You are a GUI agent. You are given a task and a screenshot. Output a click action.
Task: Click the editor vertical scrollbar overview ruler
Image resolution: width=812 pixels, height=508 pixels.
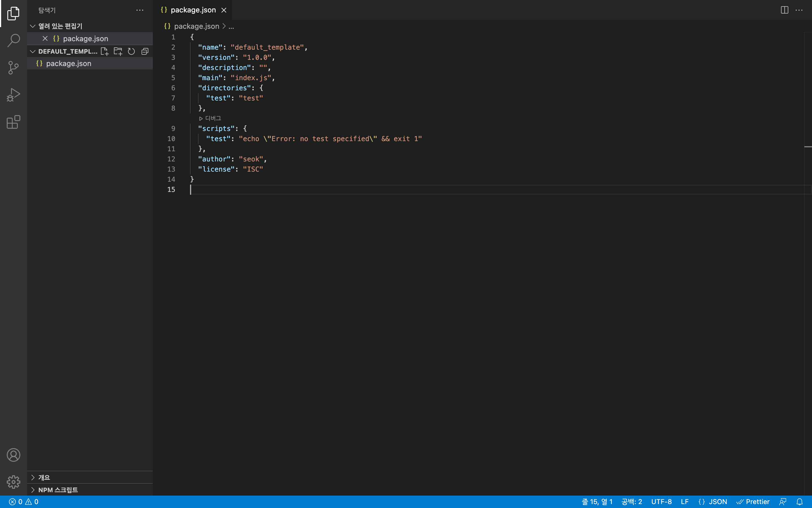coord(808,264)
